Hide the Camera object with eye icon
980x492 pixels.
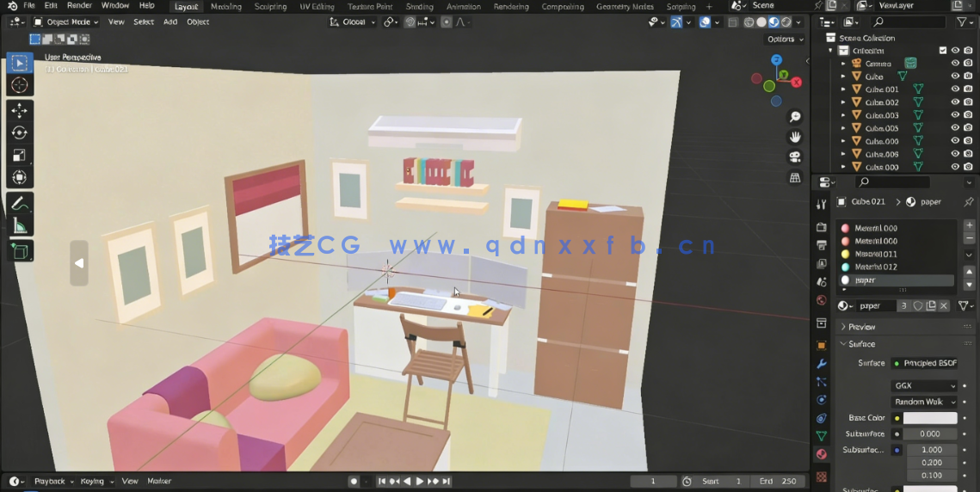[955, 63]
